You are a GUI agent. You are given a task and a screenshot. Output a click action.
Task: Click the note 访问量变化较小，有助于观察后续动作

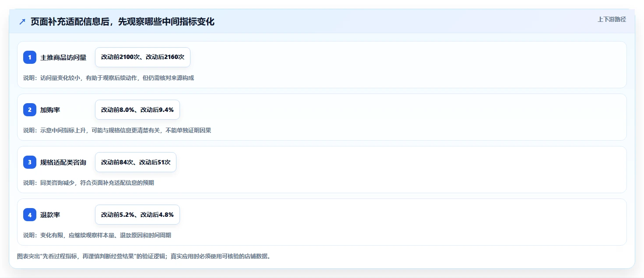[x=109, y=78]
